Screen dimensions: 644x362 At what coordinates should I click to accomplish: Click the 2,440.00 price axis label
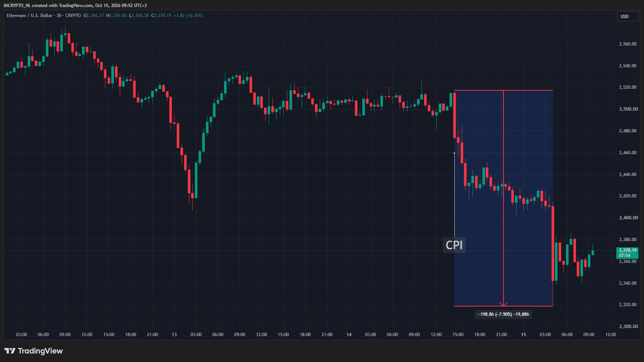tap(628, 175)
